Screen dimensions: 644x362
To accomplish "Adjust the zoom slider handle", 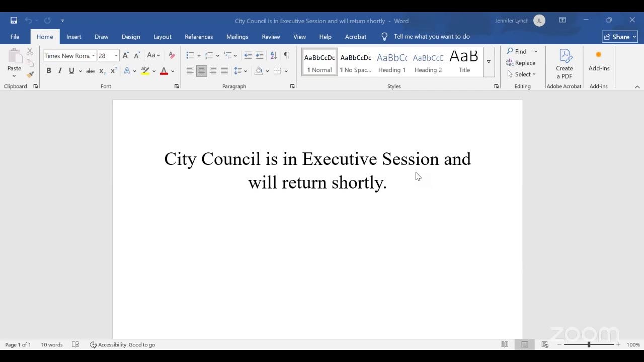I will [x=589, y=344].
